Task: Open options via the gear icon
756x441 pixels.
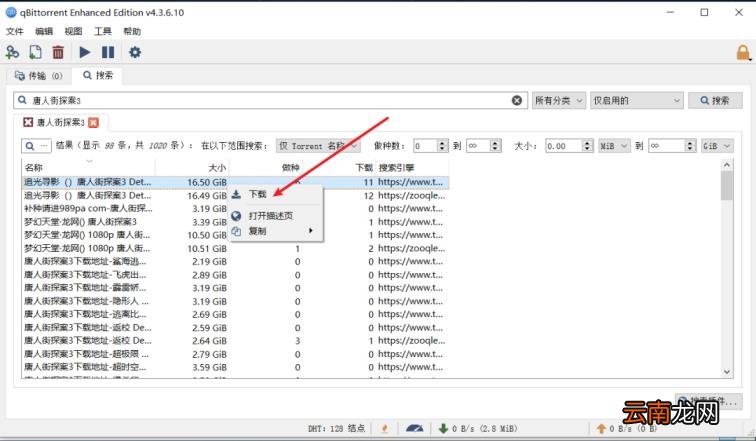Action: 135,52
